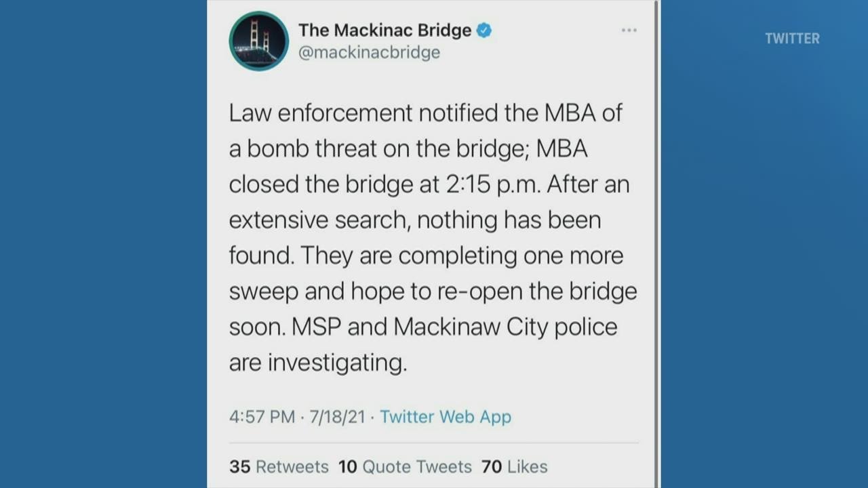868x488 pixels.
Task: Click the 4:57 PM tweet timestamp
Action: point(262,416)
